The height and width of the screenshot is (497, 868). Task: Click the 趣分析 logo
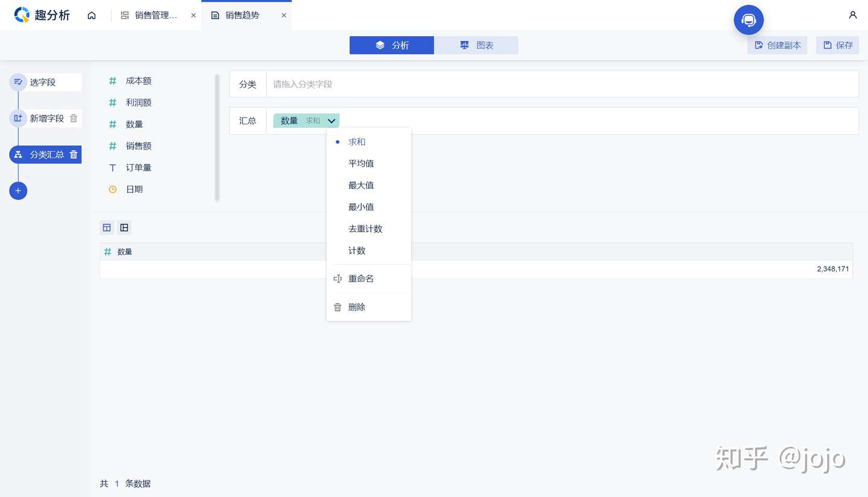click(42, 15)
